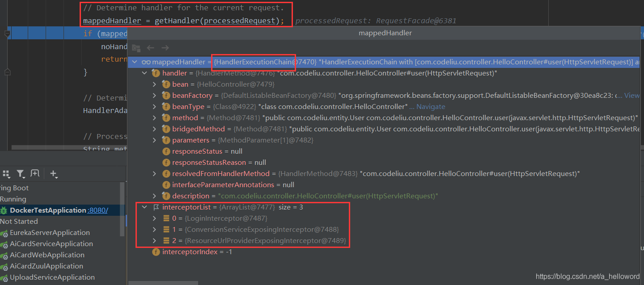Image resolution: width=644 pixels, height=285 pixels.
Task: Click the UploadServiceApplication spring icon
Action: pos(4,277)
